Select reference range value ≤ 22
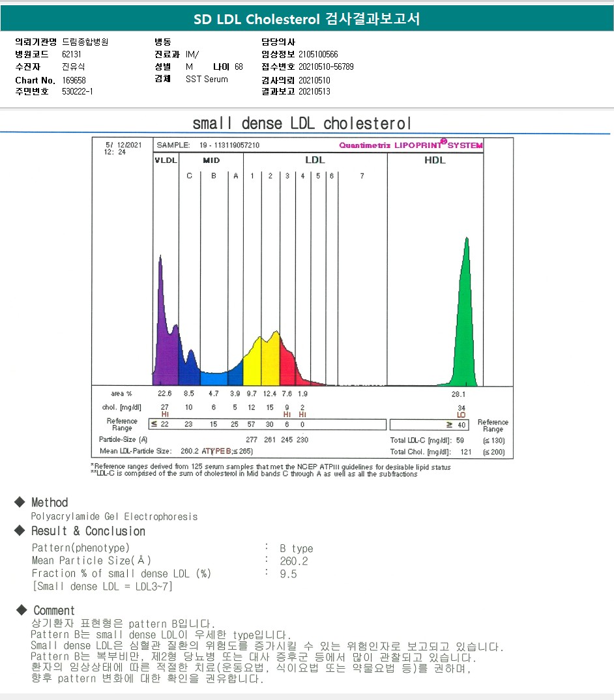Image resolution: width=614 pixels, height=700 pixels. (x=160, y=424)
